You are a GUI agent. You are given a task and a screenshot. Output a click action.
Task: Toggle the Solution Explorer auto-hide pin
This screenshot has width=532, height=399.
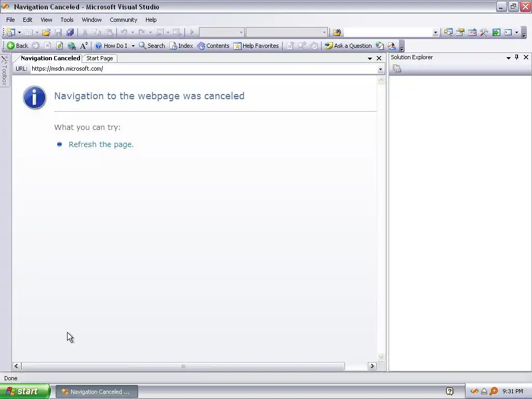[x=517, y=57]
